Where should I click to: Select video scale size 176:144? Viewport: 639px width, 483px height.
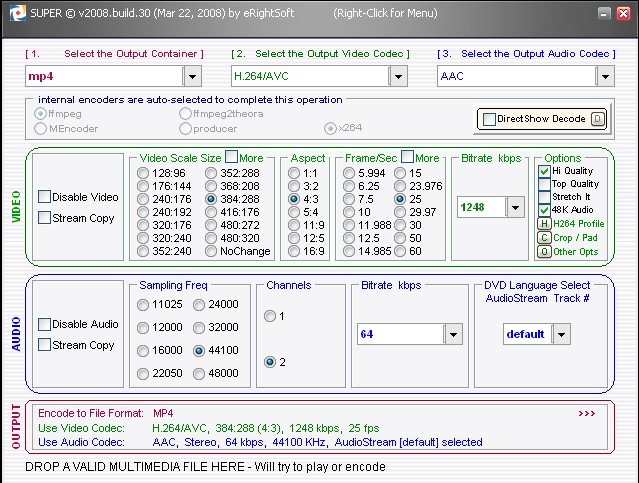tap(143, 186)
